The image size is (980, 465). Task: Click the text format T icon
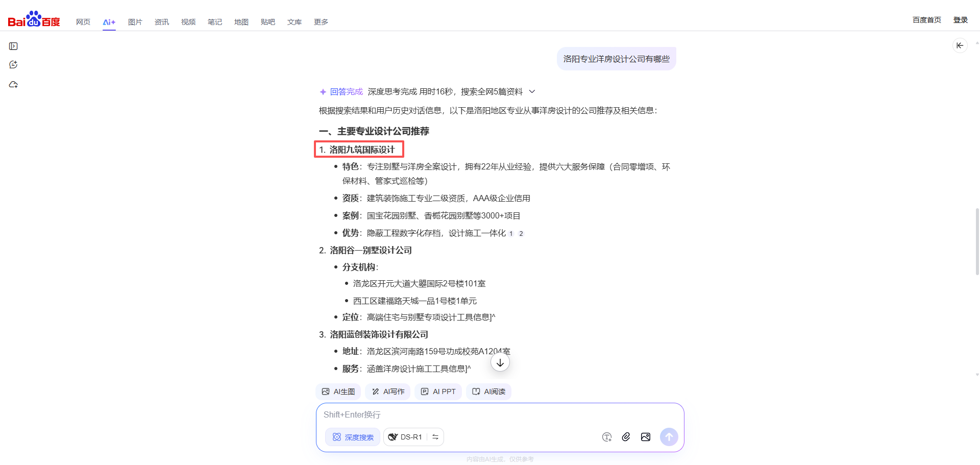606,437
